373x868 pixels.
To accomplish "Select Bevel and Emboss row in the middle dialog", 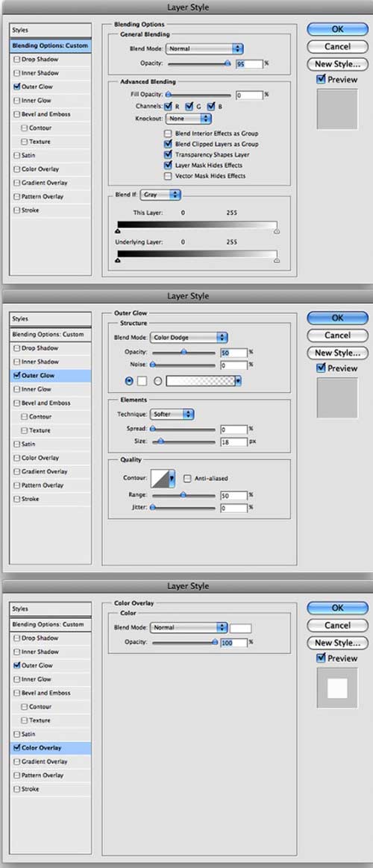I will (51, 403).
